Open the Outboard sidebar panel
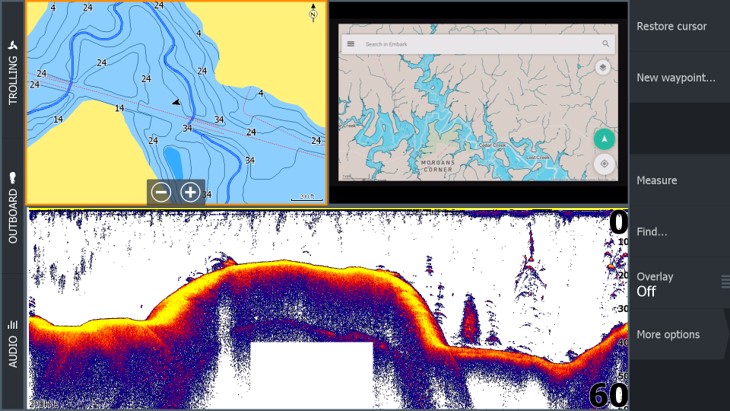 click(13, 208)
